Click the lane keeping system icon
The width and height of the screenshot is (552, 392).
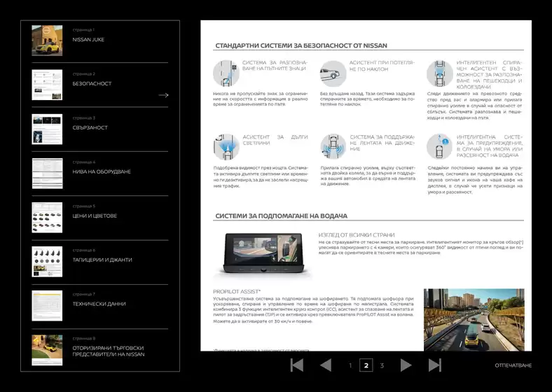333,147
